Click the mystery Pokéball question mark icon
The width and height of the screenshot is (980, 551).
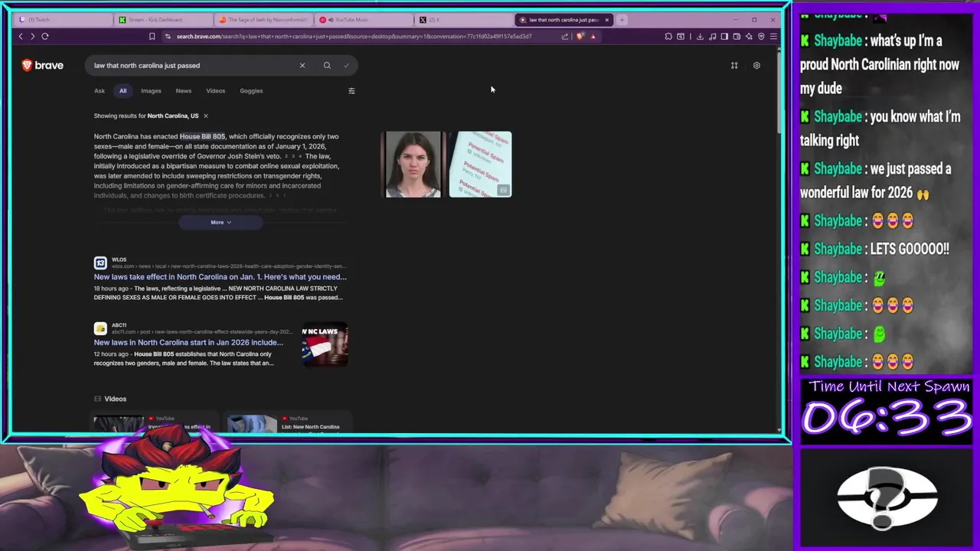click(888, 497)
